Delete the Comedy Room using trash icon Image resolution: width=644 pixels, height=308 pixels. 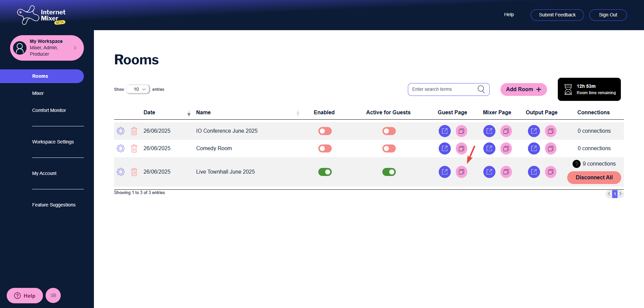click(134, 148)
